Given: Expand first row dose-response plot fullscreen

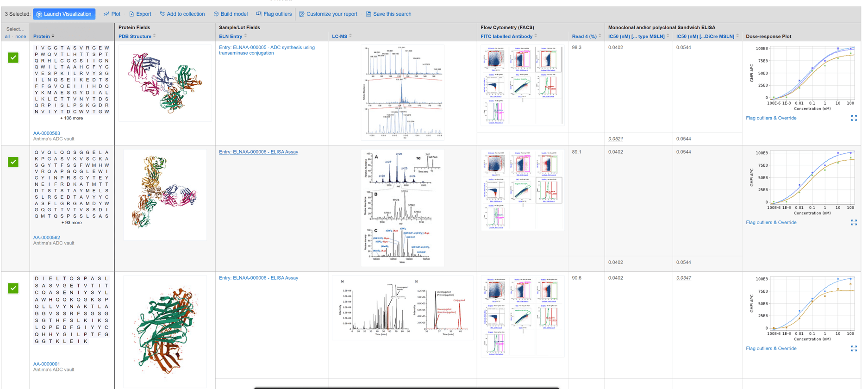Looking at the screenshot, I should coord(854,118).
